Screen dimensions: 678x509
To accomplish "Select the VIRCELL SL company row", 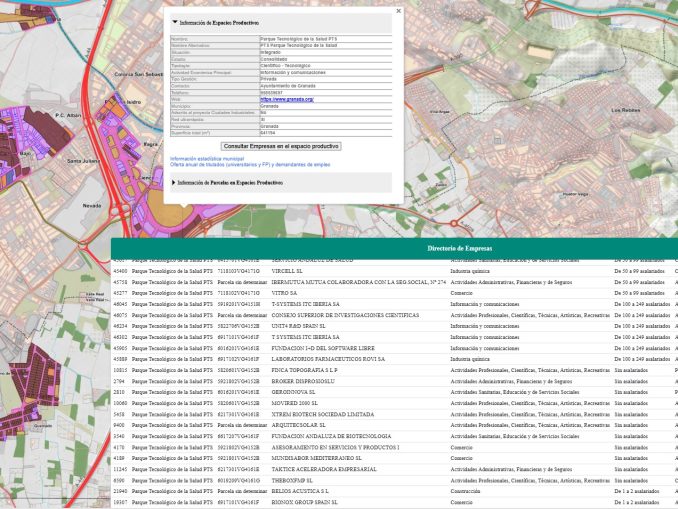I will tap(287, 271).
